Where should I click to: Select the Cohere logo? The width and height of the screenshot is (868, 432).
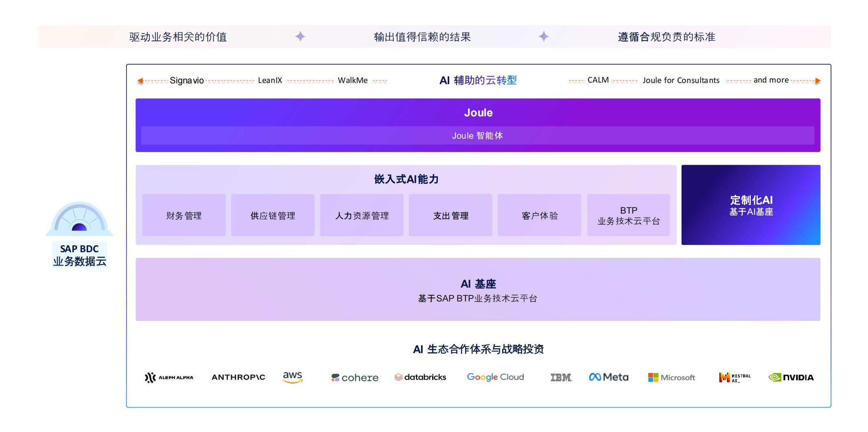pos(354,377)
